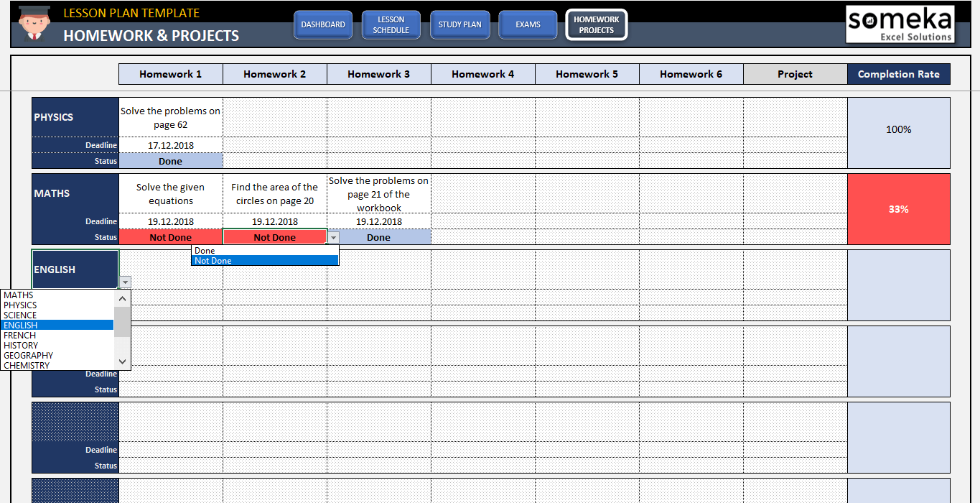Click the subject list down scroll arrow
Image resolution: width=980 pixels, height=503 pixels.
(x=121, y=361)
